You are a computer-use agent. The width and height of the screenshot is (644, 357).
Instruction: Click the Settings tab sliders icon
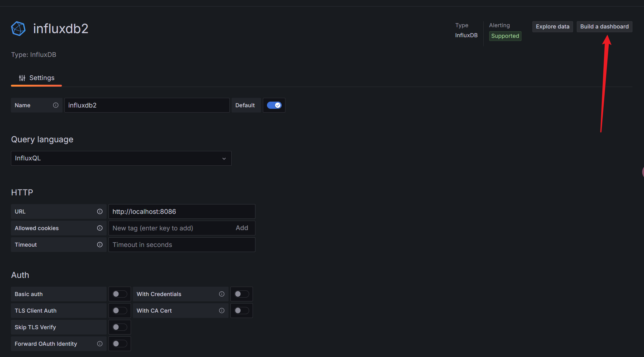22,78
